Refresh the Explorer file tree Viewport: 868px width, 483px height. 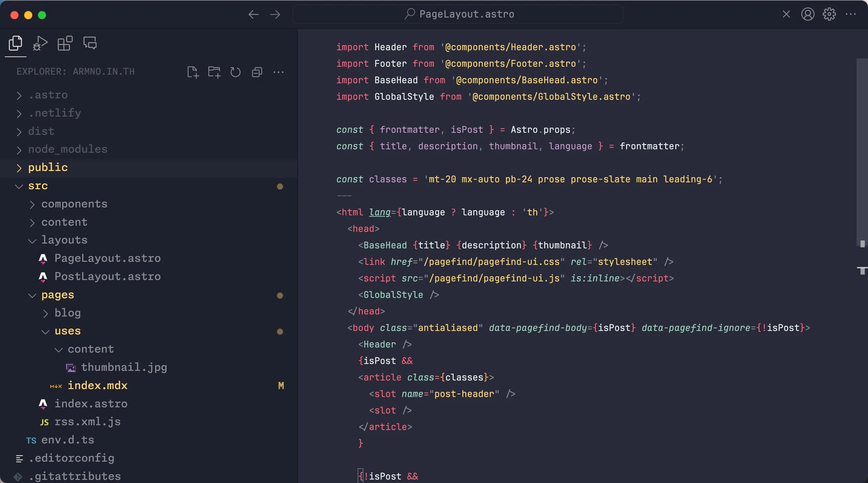point(235,72)
